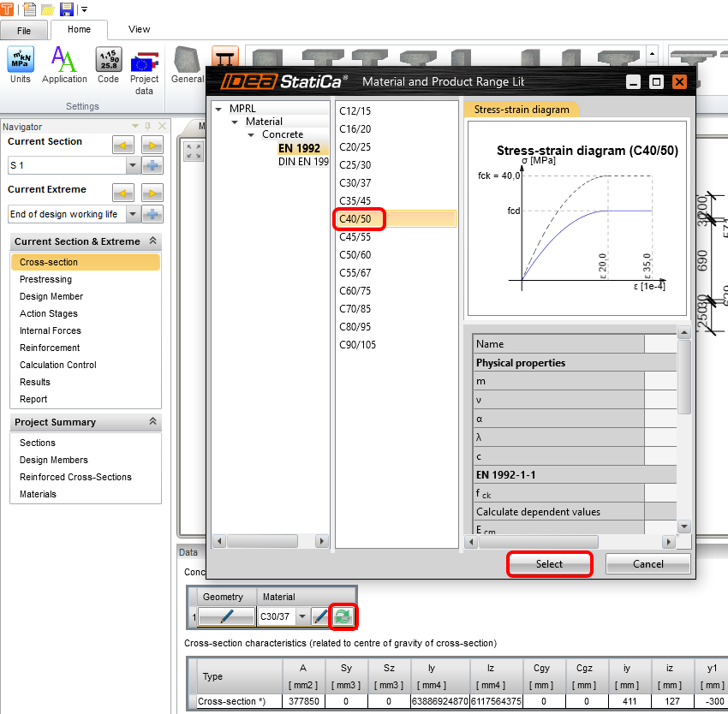728x714 pixels.
Task: Go to the previous current section arrow
Action: 124,145
